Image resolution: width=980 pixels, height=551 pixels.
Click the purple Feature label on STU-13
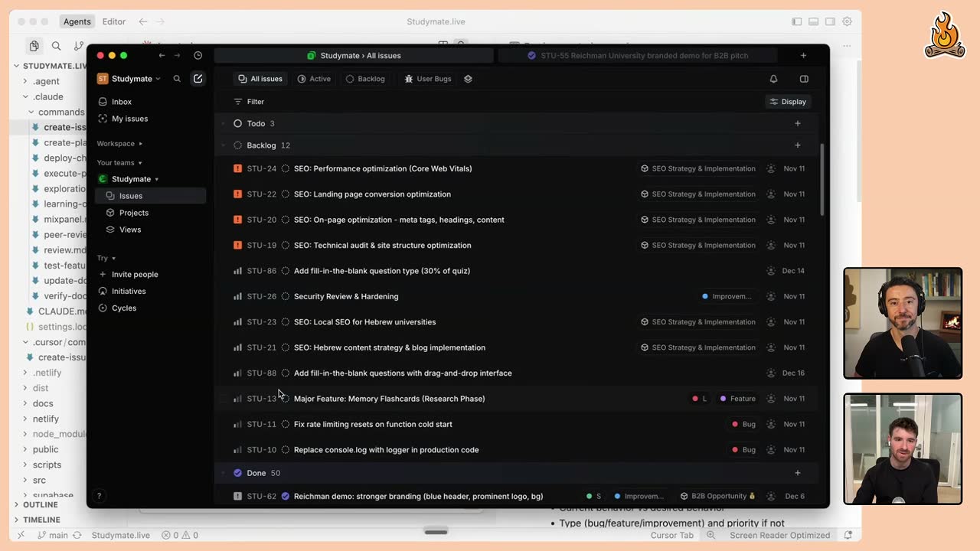point(737,399)
